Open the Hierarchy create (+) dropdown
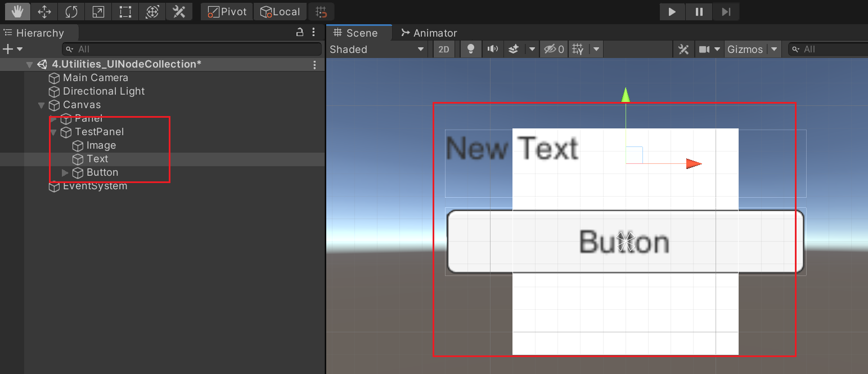The image size is (868, 374). pyautogui.click(x=12, y=49)
